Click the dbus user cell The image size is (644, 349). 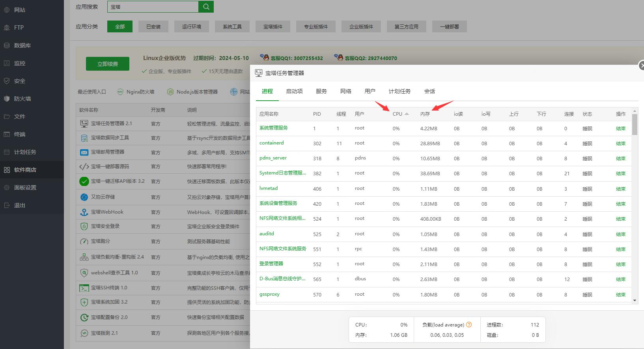point(360,279)
